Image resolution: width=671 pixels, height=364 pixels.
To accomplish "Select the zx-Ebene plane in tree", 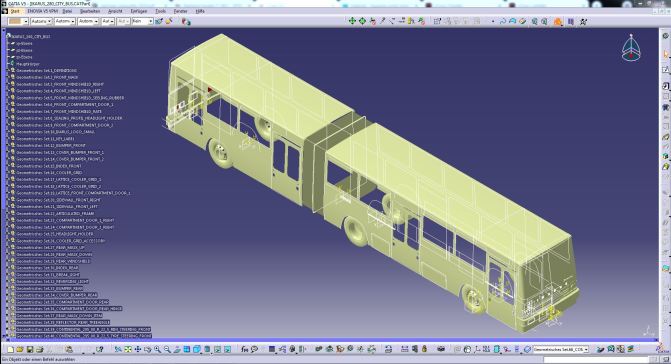I will tap(24, 57).
